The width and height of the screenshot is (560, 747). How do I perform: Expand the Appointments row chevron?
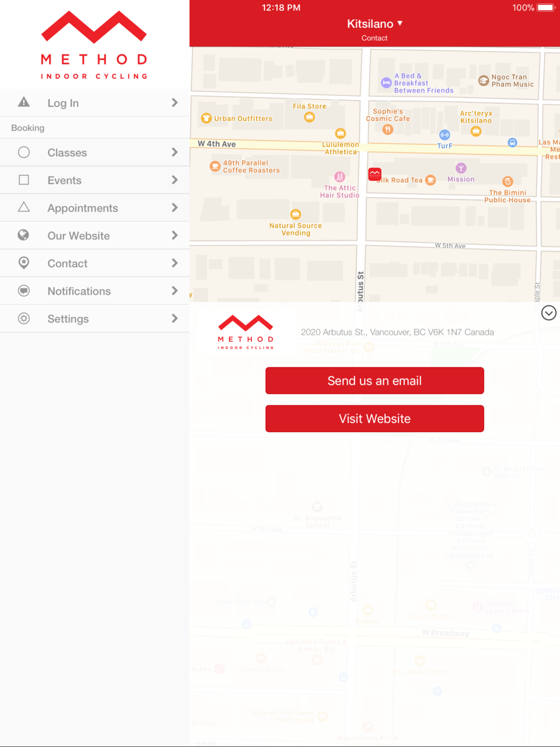(175, 208)
